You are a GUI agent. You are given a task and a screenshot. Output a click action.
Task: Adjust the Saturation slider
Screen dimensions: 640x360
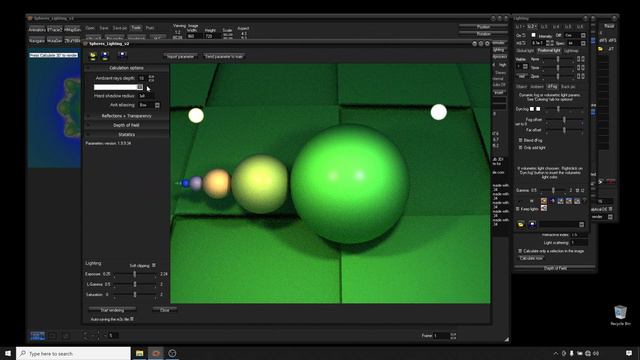point(135,294)
